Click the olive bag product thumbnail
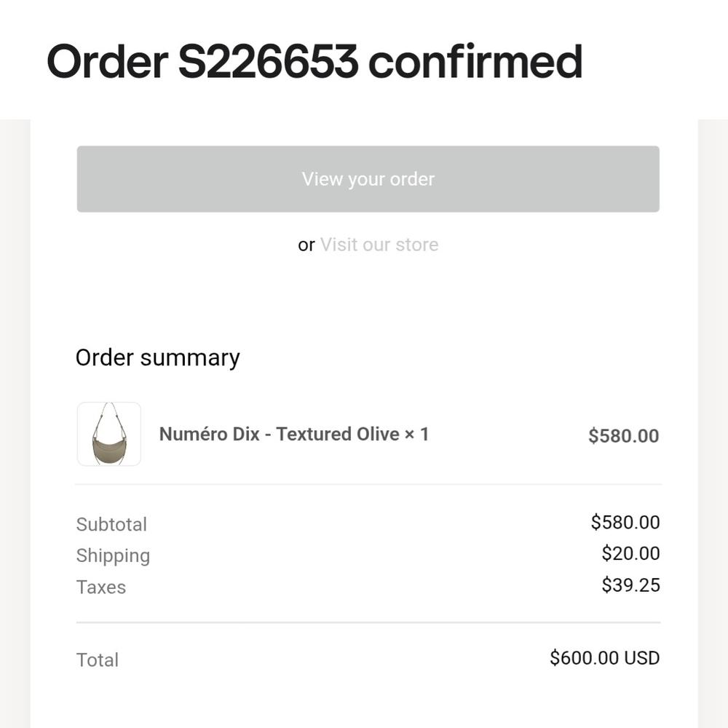 coord(109,434)
